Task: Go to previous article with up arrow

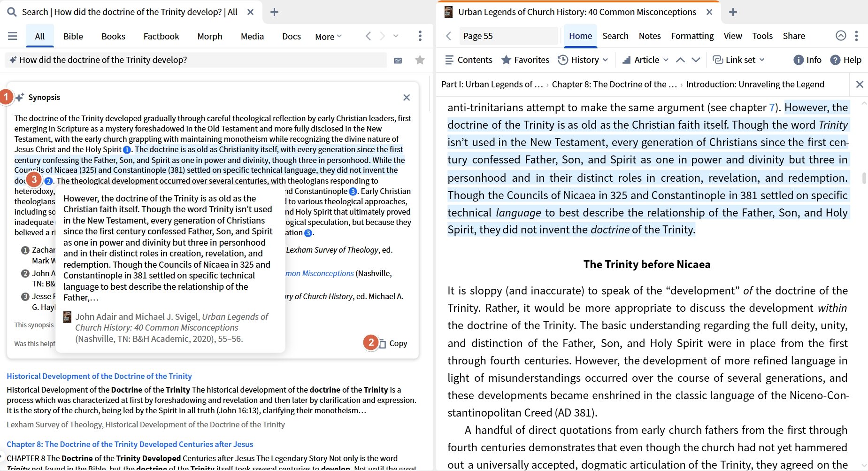Action: pos(680,60)
